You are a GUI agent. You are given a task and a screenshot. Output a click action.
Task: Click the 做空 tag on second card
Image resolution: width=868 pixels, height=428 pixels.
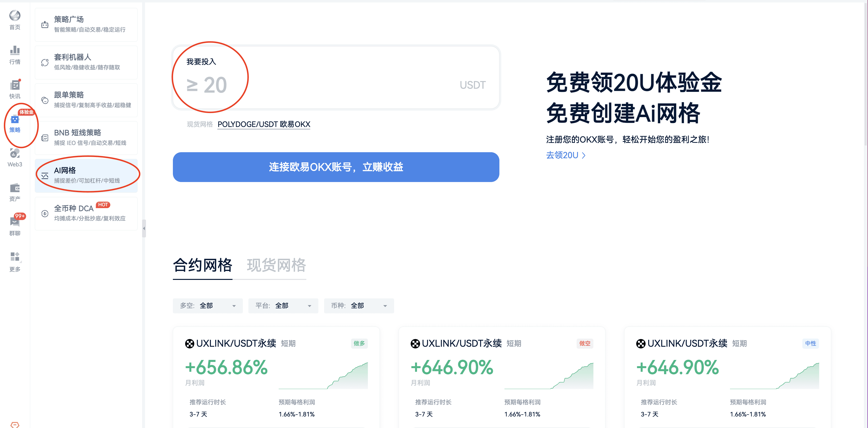(x=585, y=343)
